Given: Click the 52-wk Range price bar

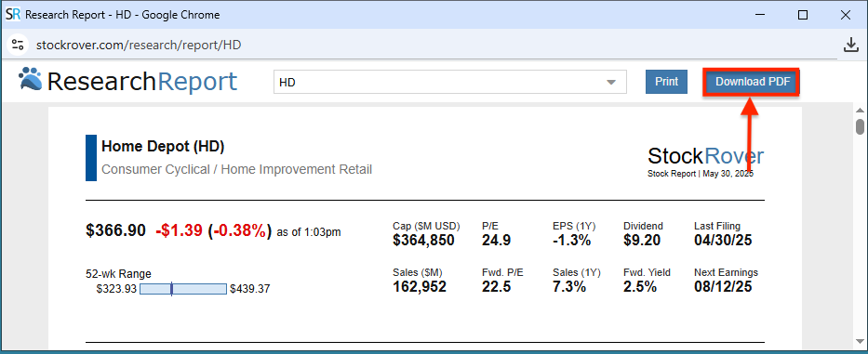Looking at the screenshot, I should [183, 289].
